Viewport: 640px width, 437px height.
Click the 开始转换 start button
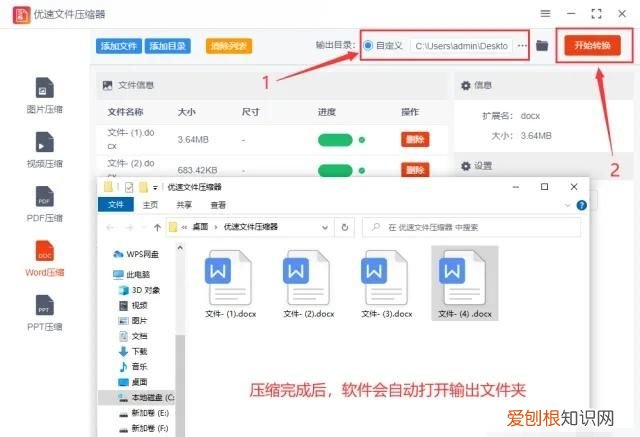[592, 45]
